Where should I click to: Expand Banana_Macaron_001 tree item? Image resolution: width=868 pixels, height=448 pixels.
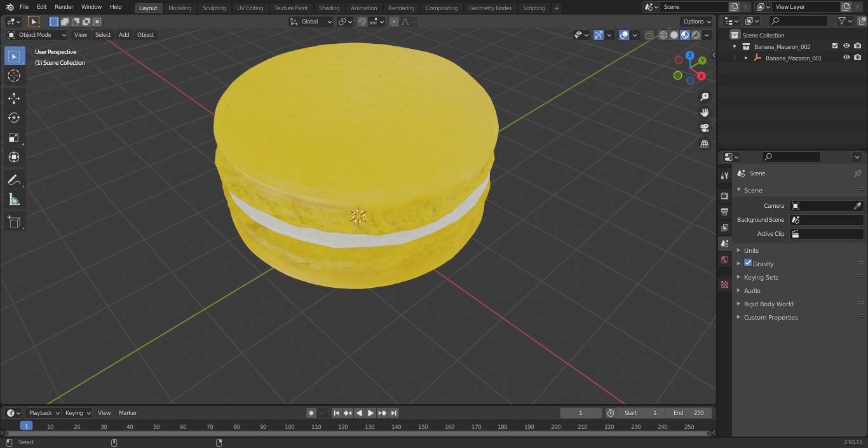pos(746,58)
